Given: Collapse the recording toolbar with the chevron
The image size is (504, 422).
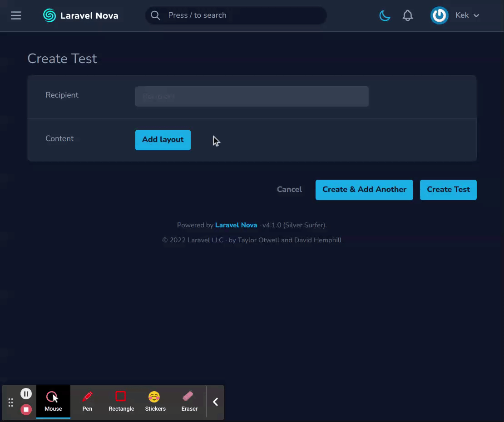Looking at the screenshot, I should click(x=215, y=402).
